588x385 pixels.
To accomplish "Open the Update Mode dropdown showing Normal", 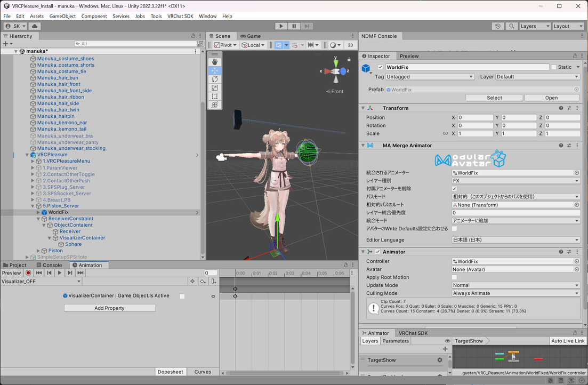I will (516, 285).
